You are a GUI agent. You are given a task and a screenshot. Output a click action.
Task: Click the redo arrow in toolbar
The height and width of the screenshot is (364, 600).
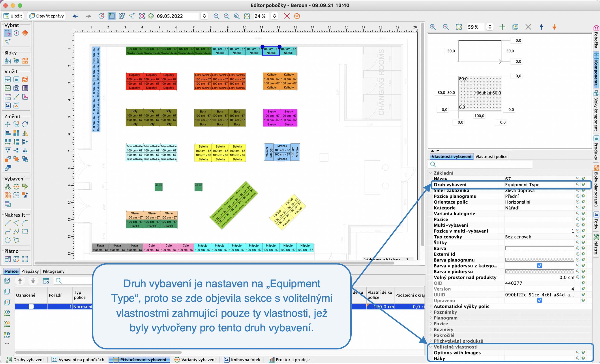(88, 16)
